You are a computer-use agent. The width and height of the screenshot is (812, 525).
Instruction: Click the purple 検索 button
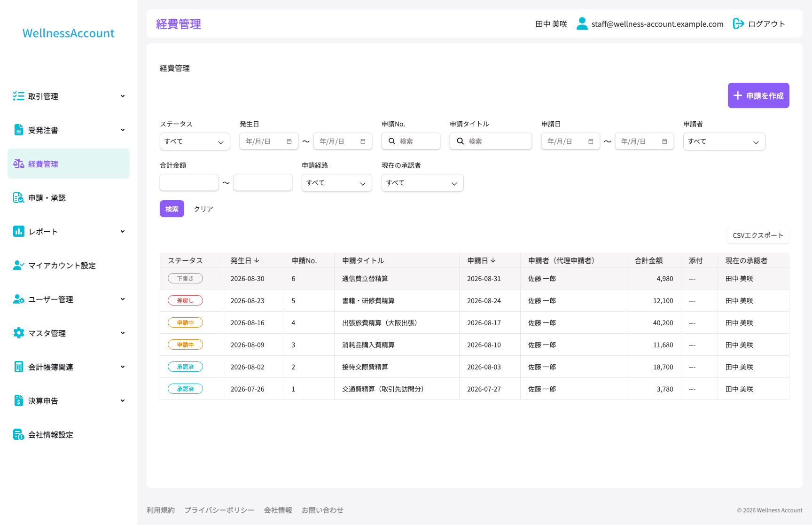[x=172, y=209]
